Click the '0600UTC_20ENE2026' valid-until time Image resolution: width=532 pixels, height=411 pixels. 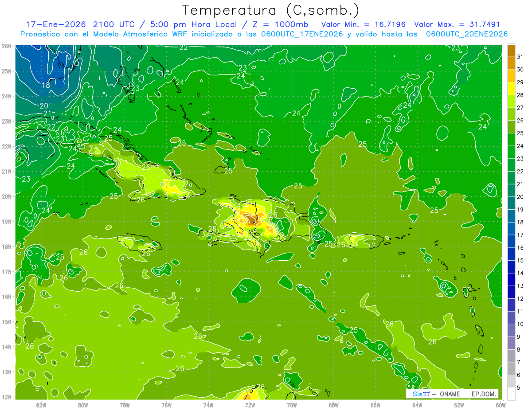coord(467,34)
